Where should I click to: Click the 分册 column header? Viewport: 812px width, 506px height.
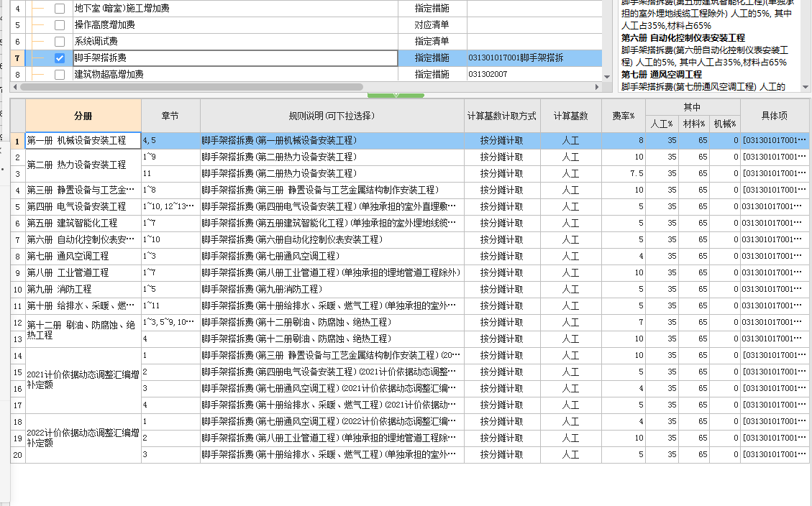point(83,116)
